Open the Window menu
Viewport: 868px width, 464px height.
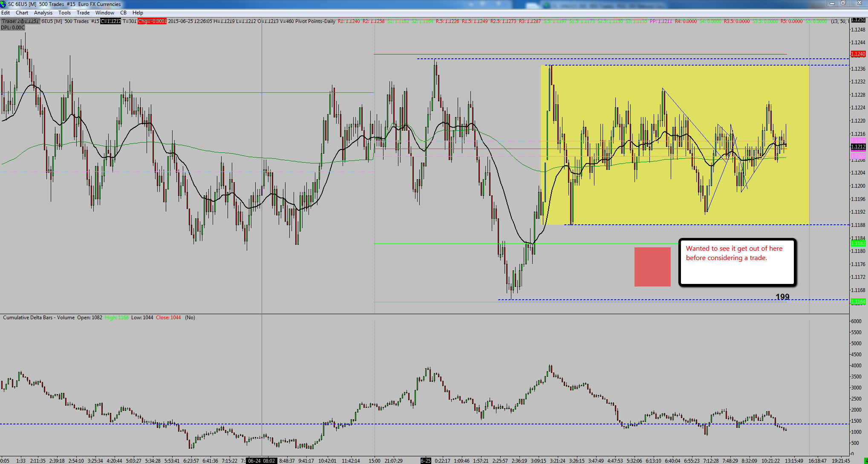click(x=104, y=13)
